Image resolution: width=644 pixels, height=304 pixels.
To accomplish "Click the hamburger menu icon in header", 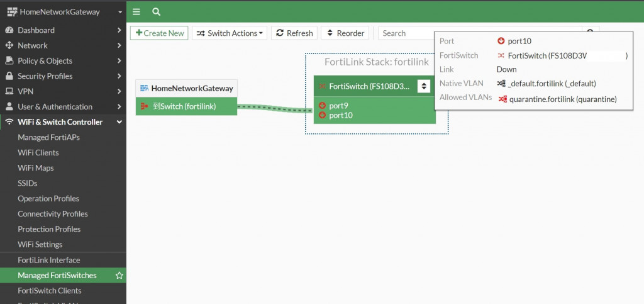I will (136, 11).
